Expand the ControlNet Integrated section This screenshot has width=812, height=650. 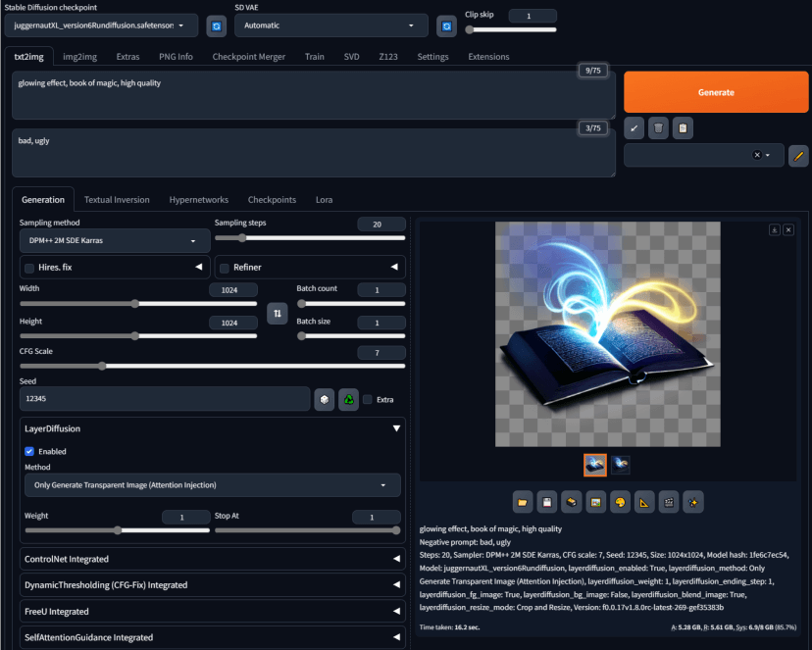point(212,560)
